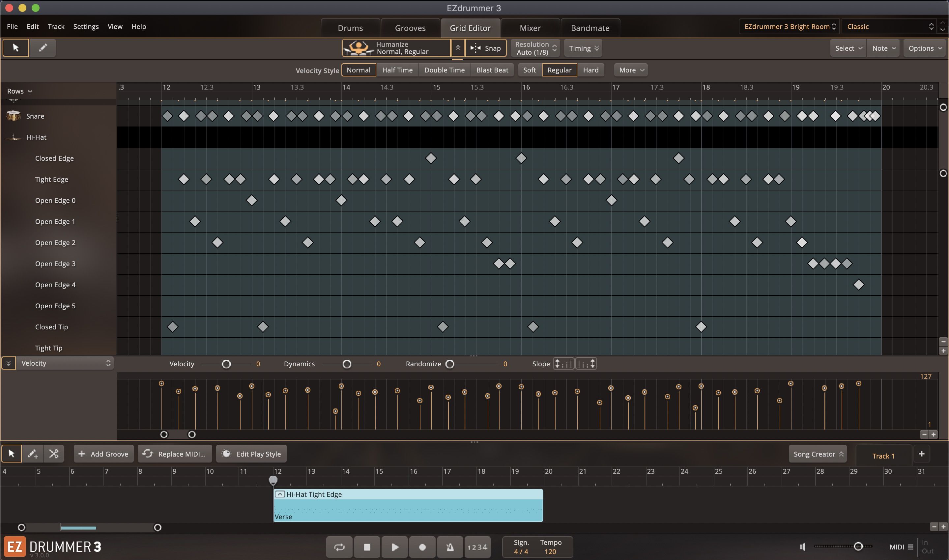Select the song track scissors tool
Image resolution: width=949 pixels, height=560 pixels.
click(54, 454)
